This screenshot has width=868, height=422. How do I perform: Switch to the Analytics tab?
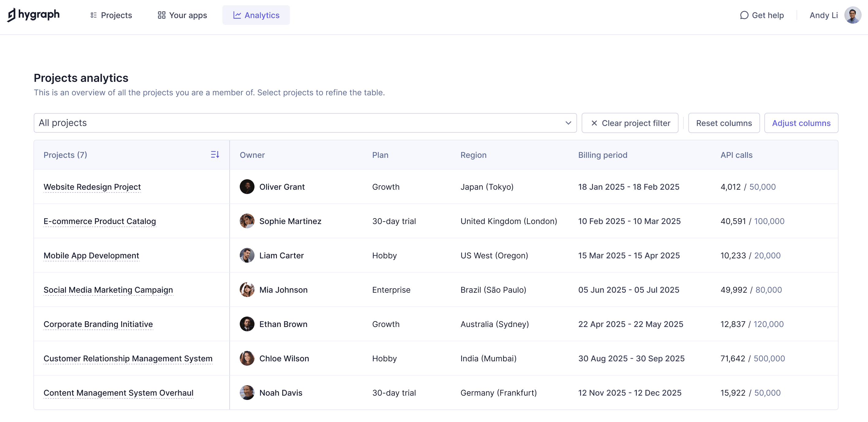click(256, 15)
